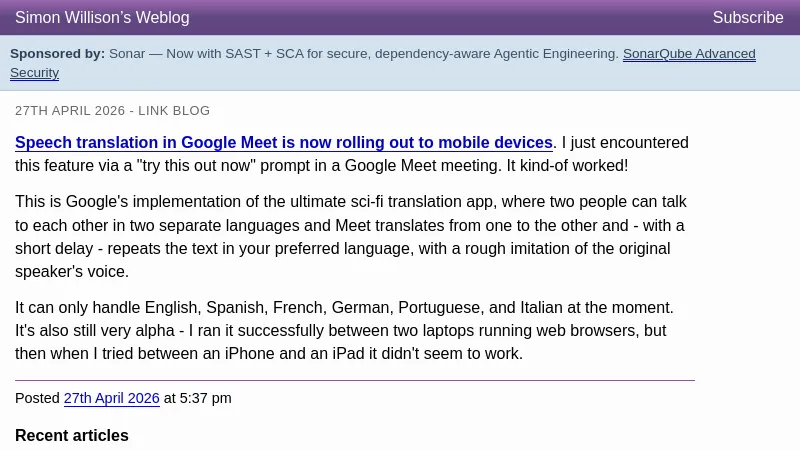Click the paragraph starting 'It can only handle'
The height and width of the screenshot is (450, 800).
coord(344,330)
